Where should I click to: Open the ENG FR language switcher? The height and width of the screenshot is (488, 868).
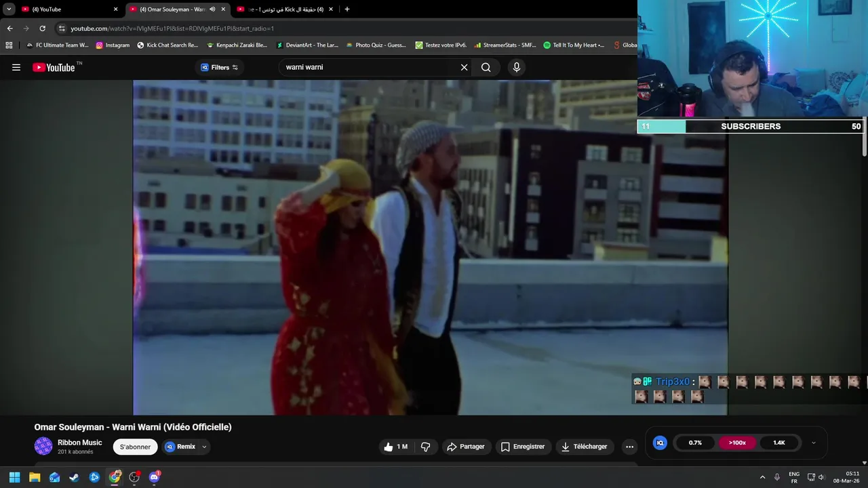tap(794, 477)
